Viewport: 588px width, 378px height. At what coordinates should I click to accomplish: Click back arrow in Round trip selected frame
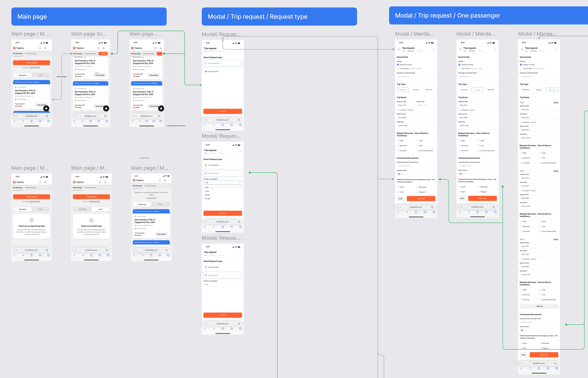[x=399, y=49]
